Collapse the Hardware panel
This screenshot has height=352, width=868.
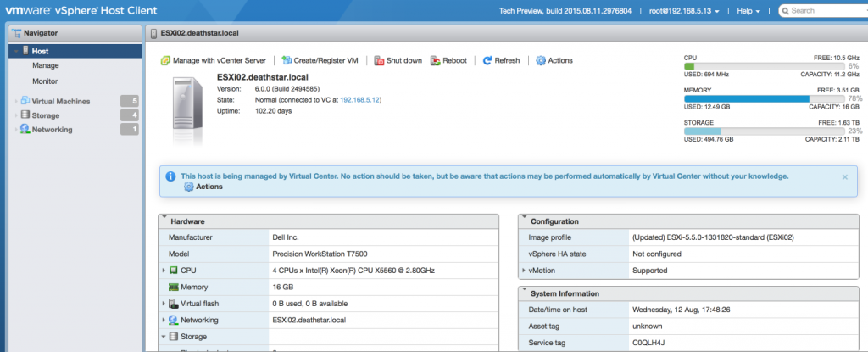click(164, 218)
